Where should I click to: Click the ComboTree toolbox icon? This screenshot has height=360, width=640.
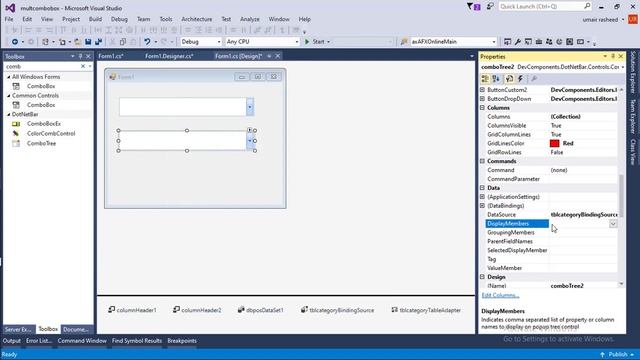coord(16,143)
